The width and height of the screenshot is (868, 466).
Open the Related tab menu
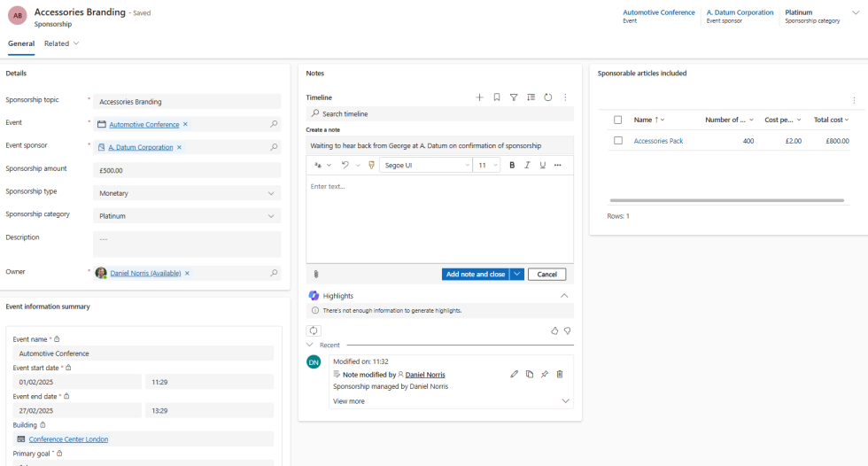click(x=62, y=43)
